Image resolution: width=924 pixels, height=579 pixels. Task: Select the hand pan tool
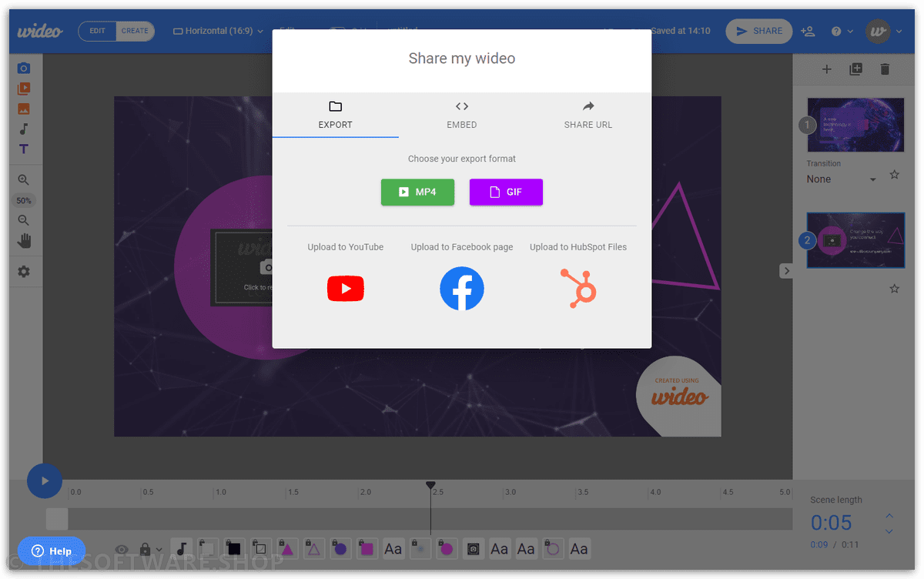coord(24,241)
